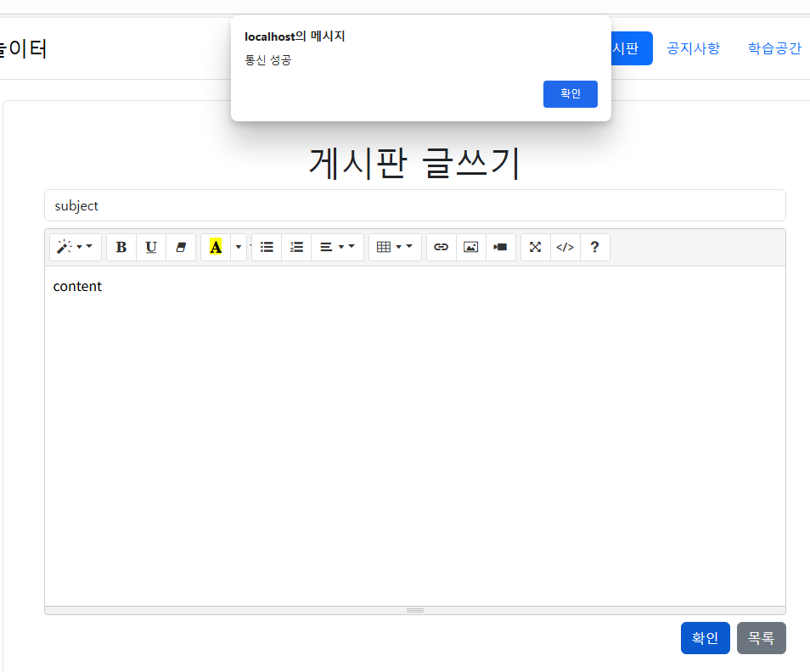Confirm the localhost alert with 확인
Viewport: 810px width, 672px height.
(x=571, y=94)
